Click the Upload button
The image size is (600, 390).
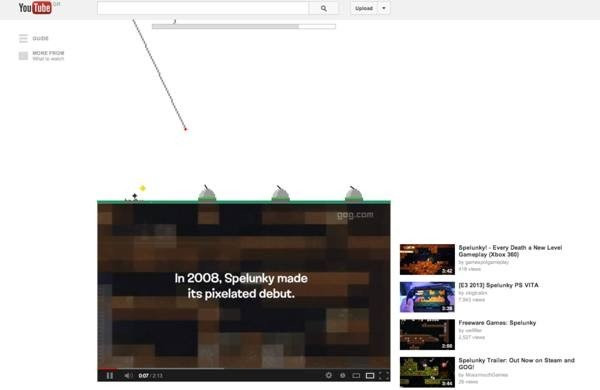pos(364,8)
